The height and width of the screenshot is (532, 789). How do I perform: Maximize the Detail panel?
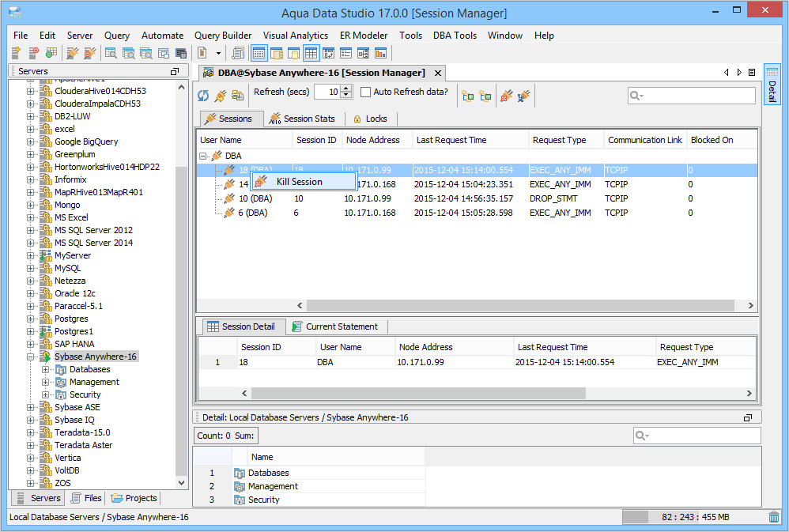[x=748, y=417]
